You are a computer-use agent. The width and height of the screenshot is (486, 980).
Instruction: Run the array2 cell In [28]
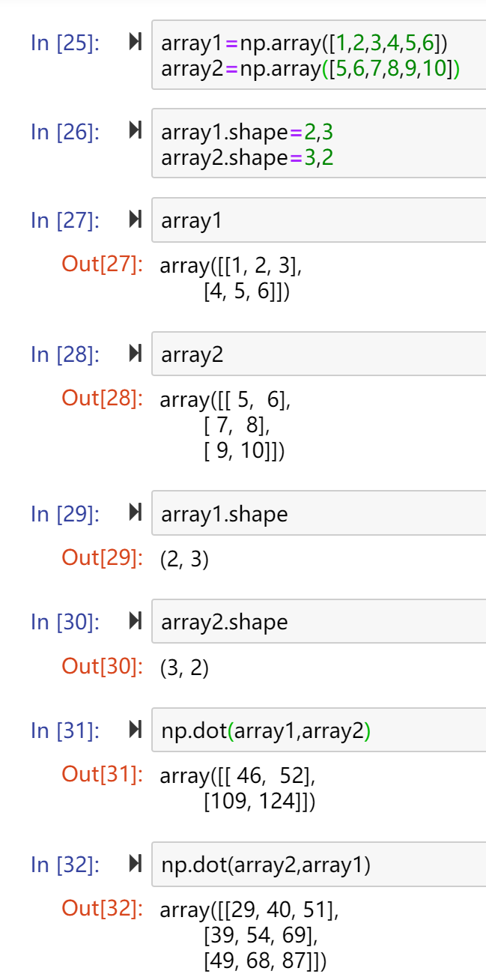(x=135, y=354)
